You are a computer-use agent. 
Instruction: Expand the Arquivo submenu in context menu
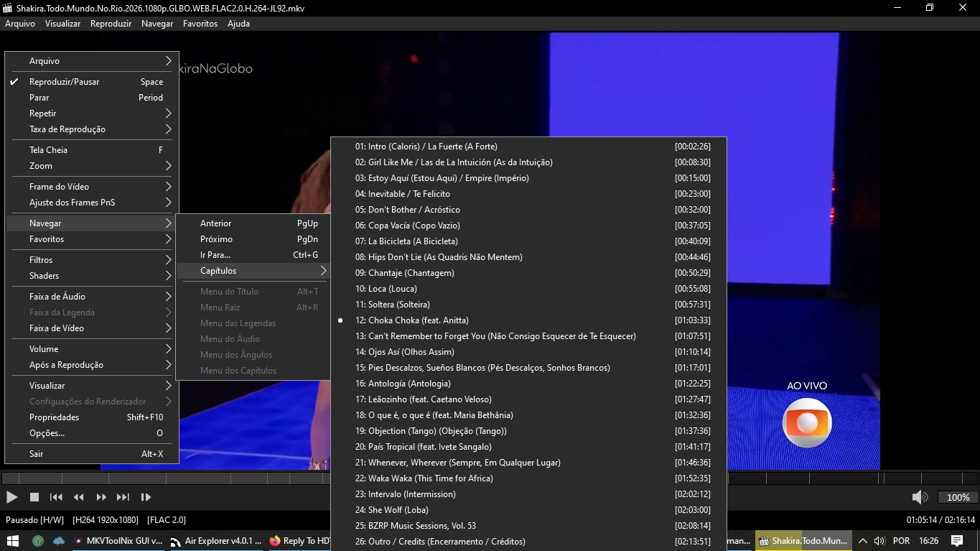click(92, 61)
